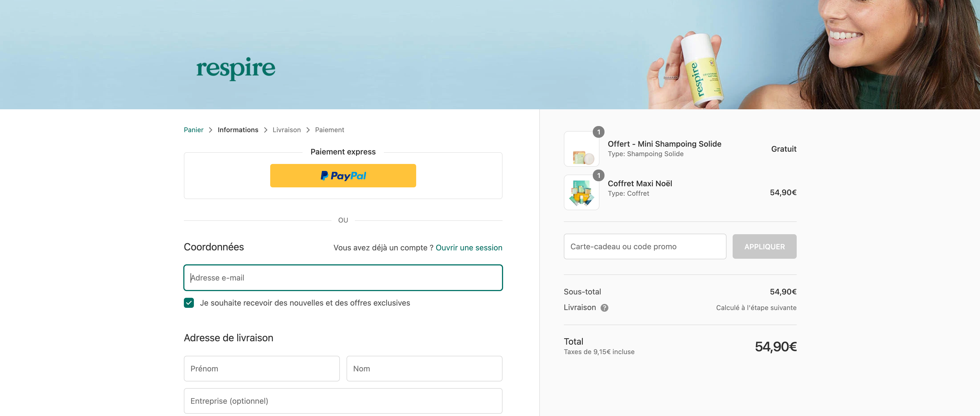Click the Coordonnées section heading

click(x=214, y=247)
